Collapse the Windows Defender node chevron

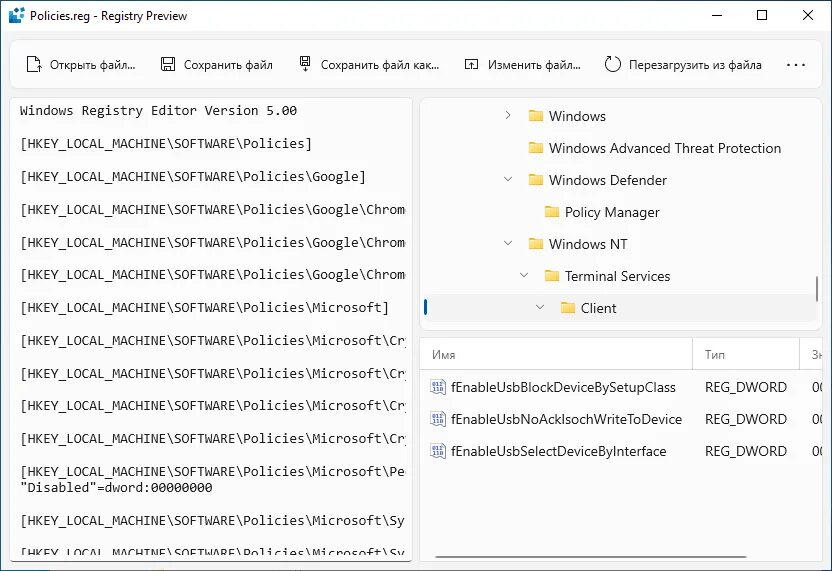click(x=508, y=180)
